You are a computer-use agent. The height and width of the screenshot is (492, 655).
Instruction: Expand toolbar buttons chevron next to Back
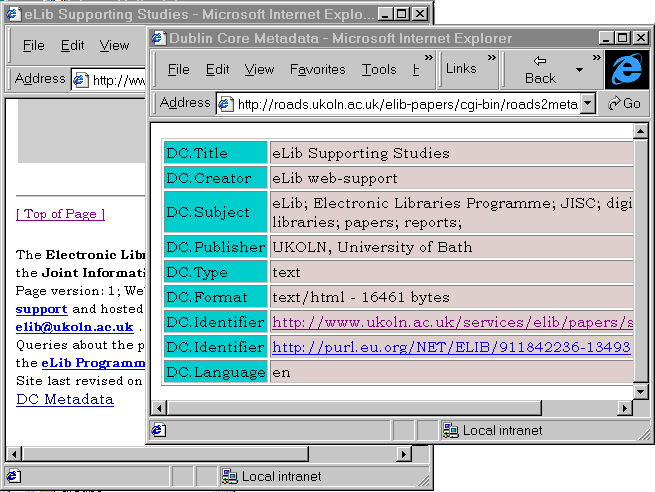pos(597,57)
